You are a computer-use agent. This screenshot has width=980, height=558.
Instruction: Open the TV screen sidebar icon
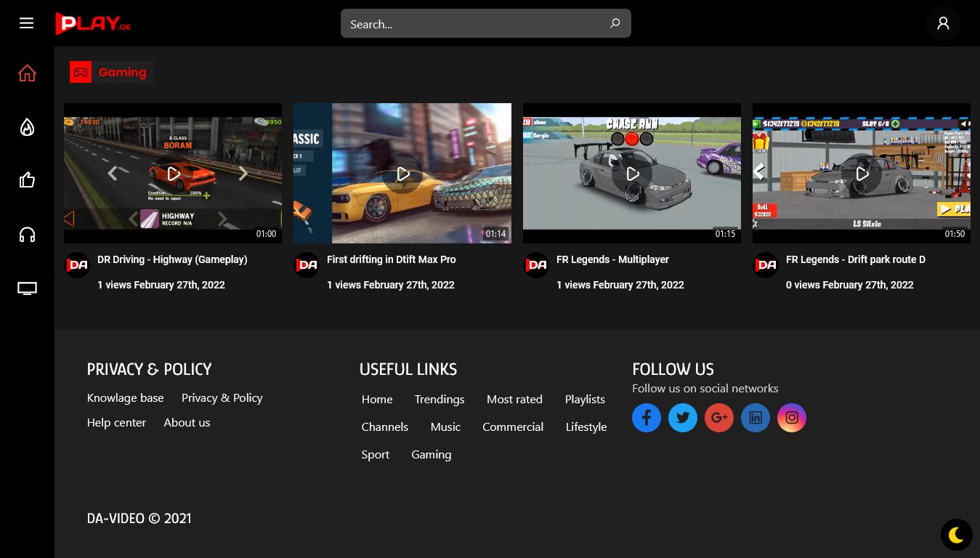pos(27,288)
